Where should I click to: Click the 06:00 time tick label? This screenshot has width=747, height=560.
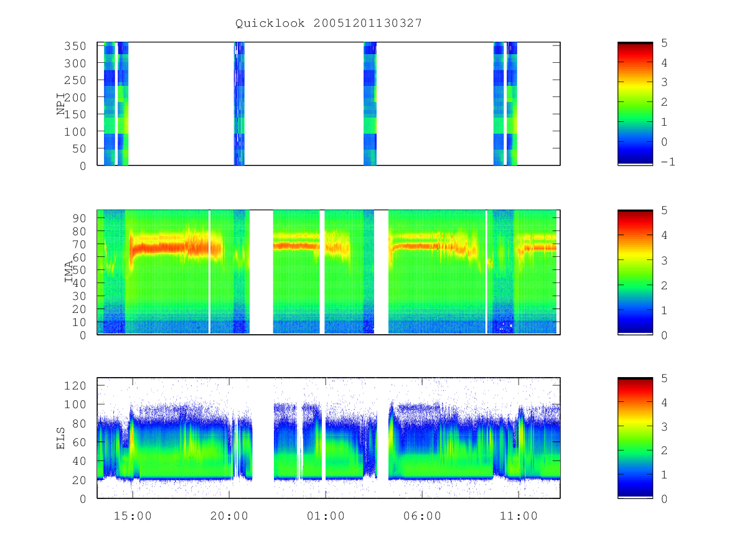pyautogui.click(x=422, y=516)
